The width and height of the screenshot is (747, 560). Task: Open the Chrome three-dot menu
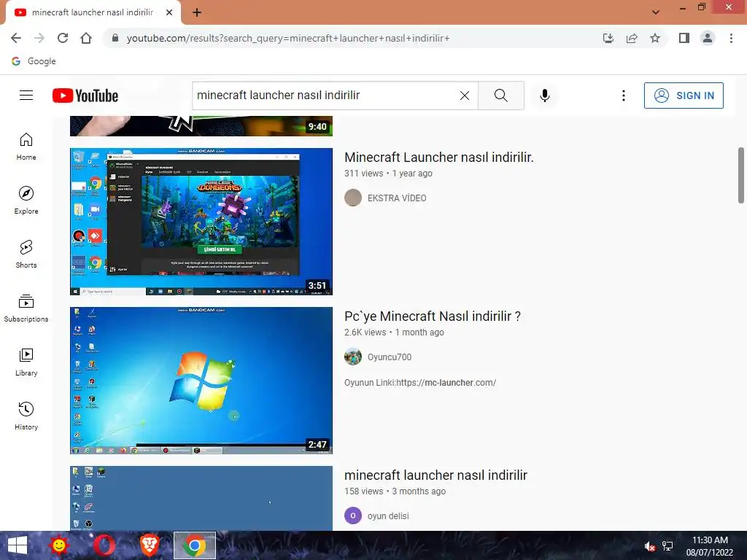[x=731, y=38]
